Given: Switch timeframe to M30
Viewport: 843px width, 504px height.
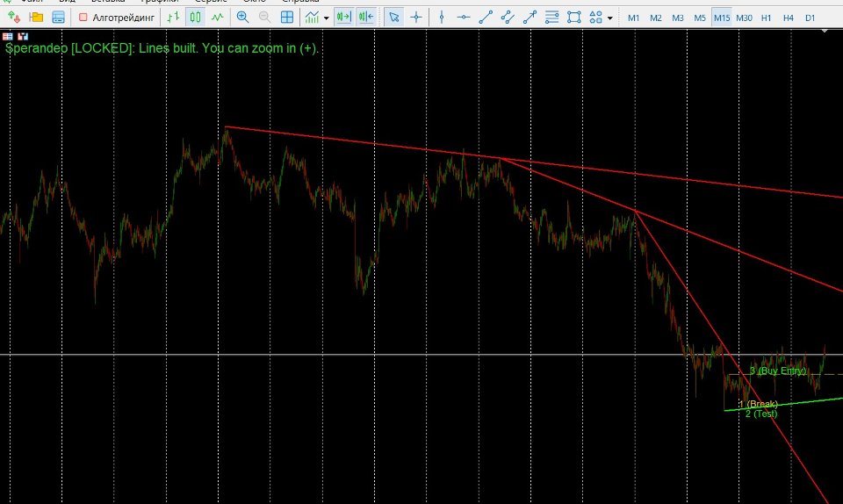Looking at the screenshot, I should pyautogui.click(x=744, y=18).
